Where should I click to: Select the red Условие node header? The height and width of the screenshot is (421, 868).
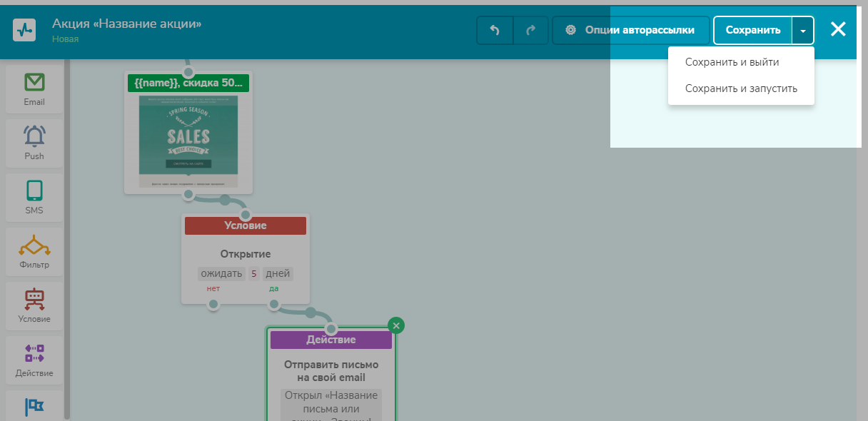[246, 225]
